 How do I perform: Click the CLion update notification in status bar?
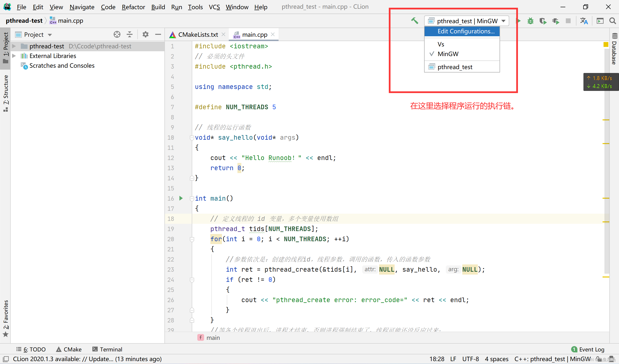(87, 359)
